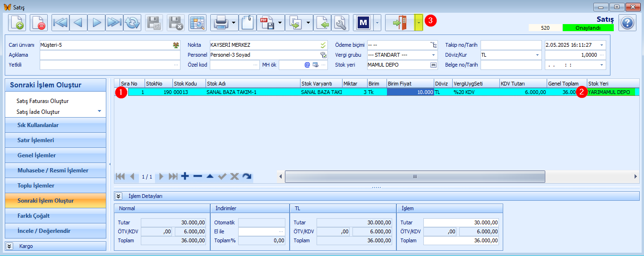Jump to the first record in toolbar

pyautogui.click(x=60, y=22)
